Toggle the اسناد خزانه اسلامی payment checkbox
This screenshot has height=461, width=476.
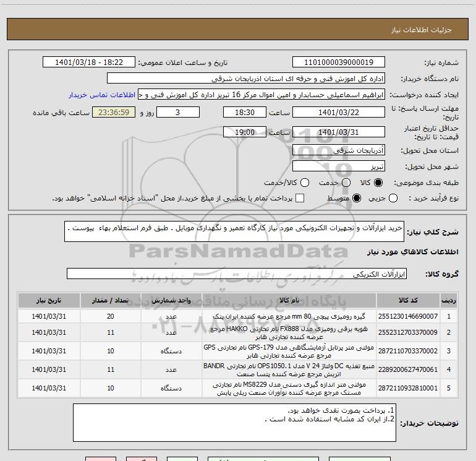tap(300, 198)
